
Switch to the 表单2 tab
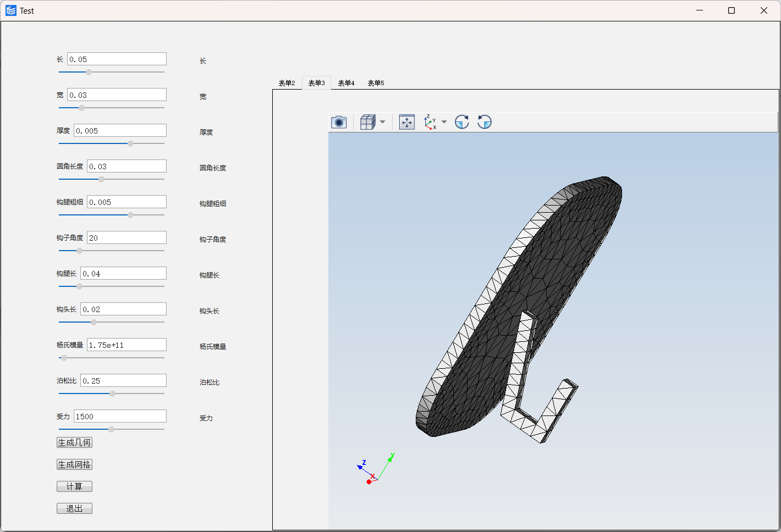tap(287, 83)
